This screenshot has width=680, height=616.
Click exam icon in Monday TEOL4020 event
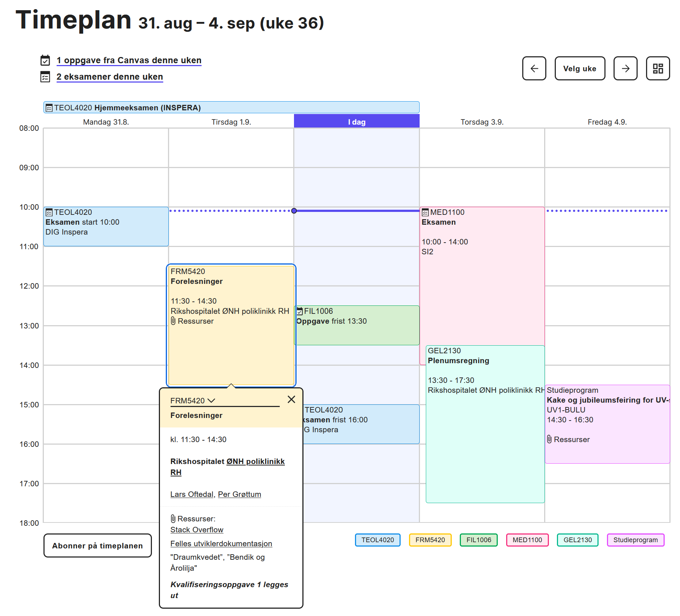pyautogui.click(x=49, y=212)
